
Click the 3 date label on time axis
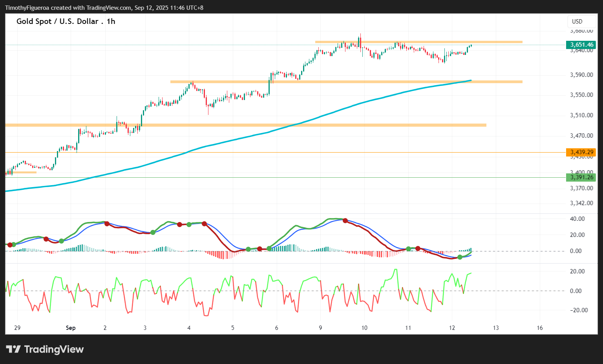coord(145,328)
